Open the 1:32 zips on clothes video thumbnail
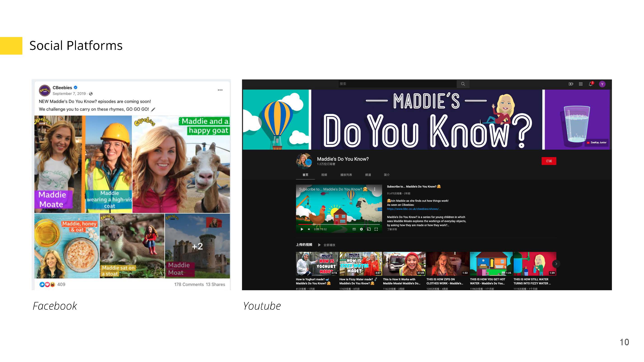Image resolution: width=644 pixels, height=362 pixels. 447,264
